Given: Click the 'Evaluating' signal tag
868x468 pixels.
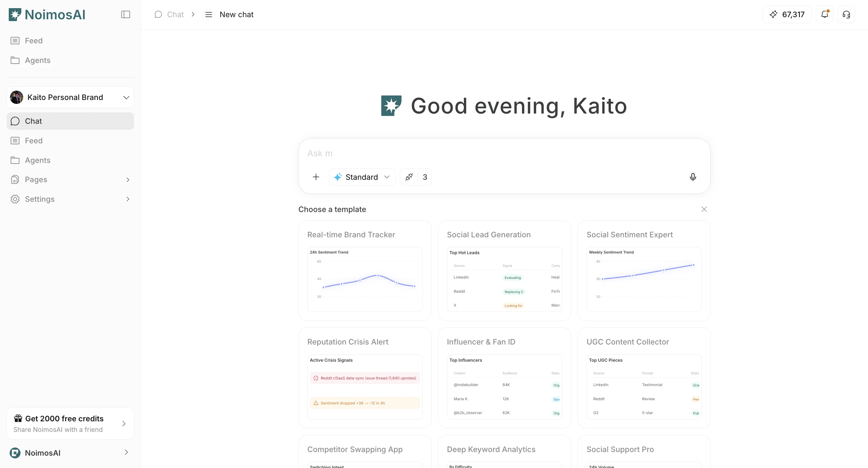Looking at the screenshot, I should 512,278.
